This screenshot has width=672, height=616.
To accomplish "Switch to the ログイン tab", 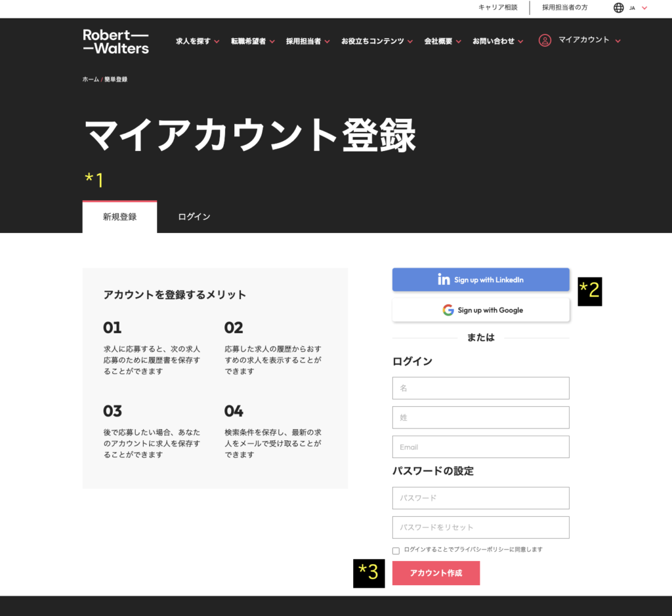I will click(194, 216).
